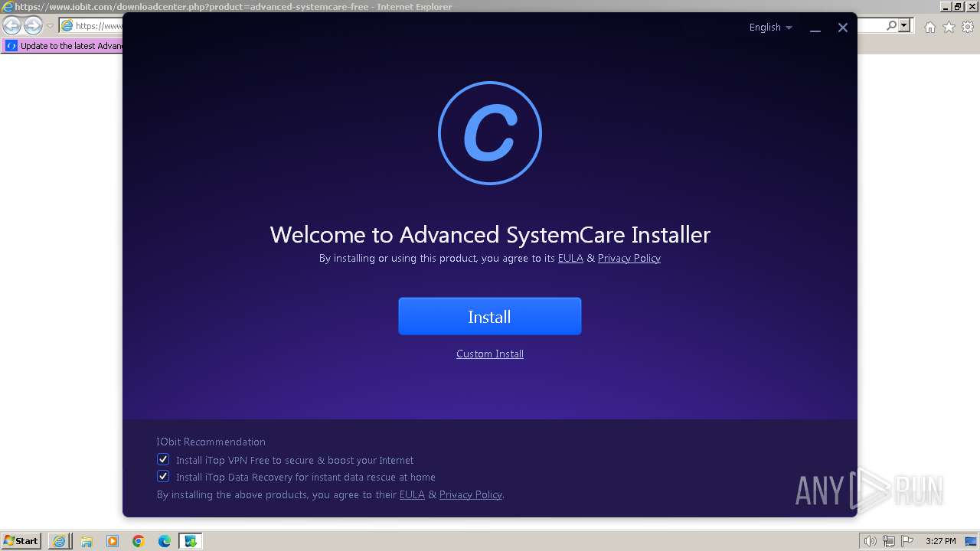Minimize the Internet Explorer window

tap(946, 6)
